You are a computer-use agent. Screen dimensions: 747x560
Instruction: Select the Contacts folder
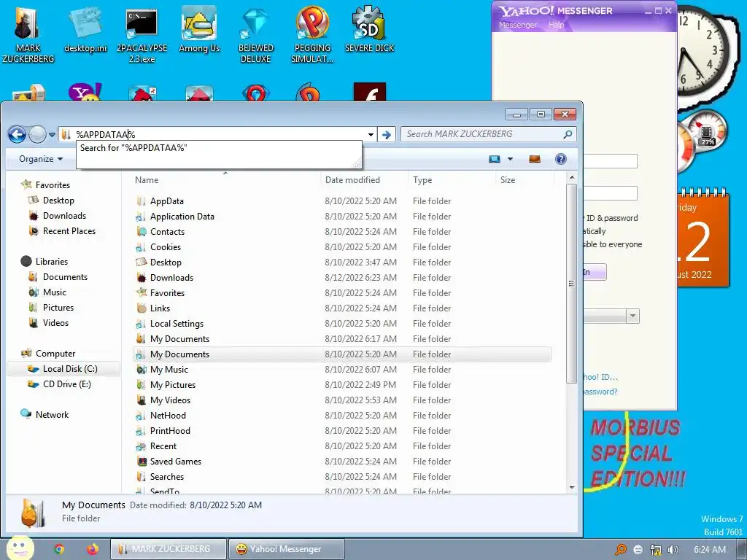pyautogui.click(x=341, y=231)
